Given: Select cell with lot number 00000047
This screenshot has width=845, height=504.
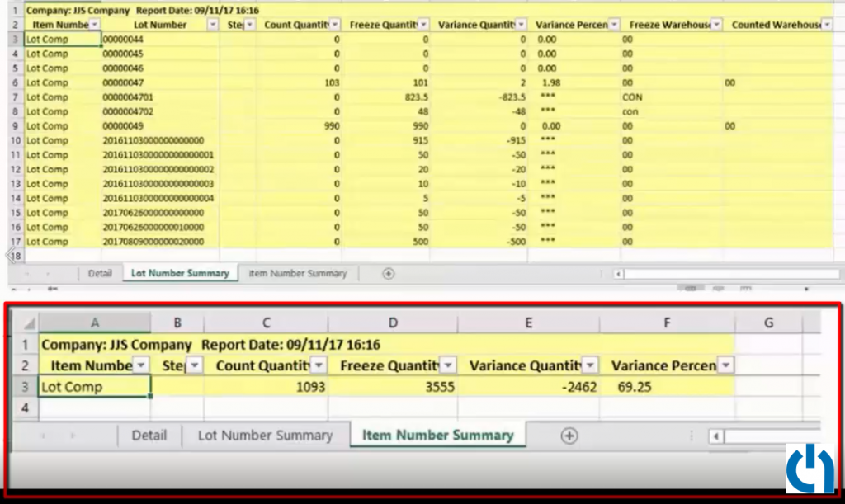Looking at the screenshot, I should point(160,83).
